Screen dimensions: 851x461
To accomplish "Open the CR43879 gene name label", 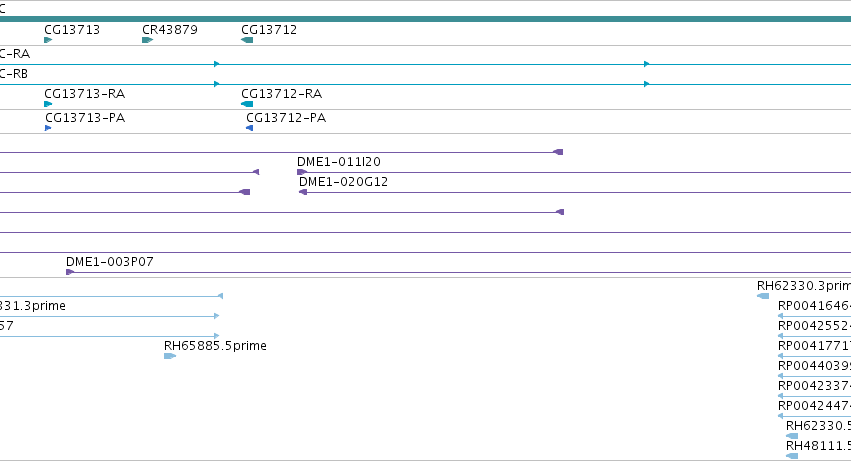I will coord(170,30).
